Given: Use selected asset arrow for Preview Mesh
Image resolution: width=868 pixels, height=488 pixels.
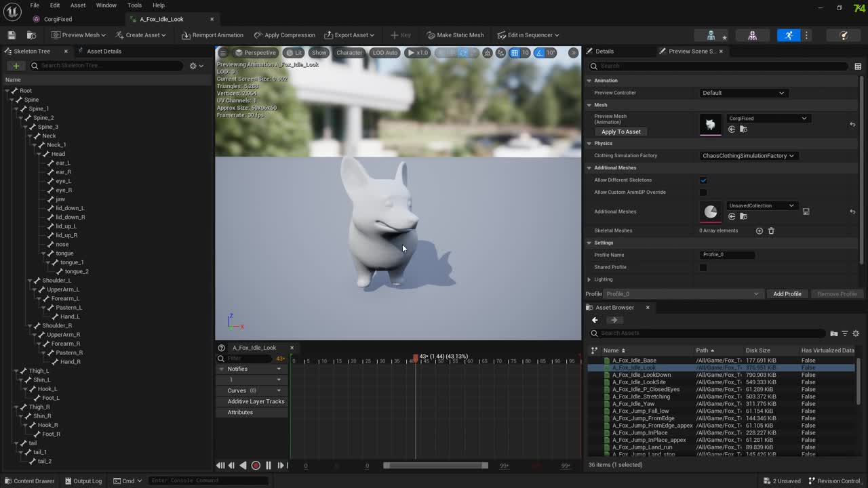Looking at the screenshot, I should tap(732, 129).
